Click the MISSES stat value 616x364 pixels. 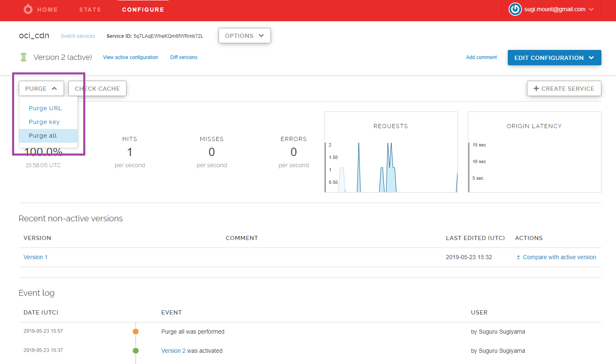tap(212, 152)
